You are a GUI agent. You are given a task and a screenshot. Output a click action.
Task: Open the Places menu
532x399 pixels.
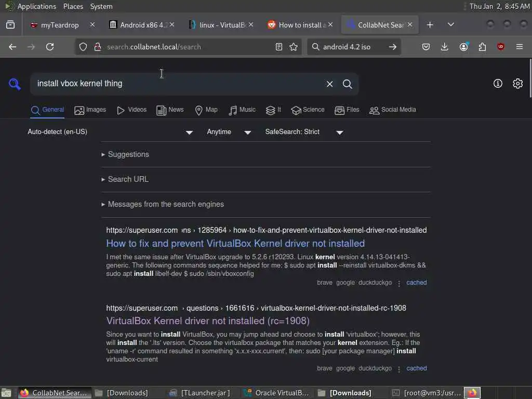[x=73, y=6]
